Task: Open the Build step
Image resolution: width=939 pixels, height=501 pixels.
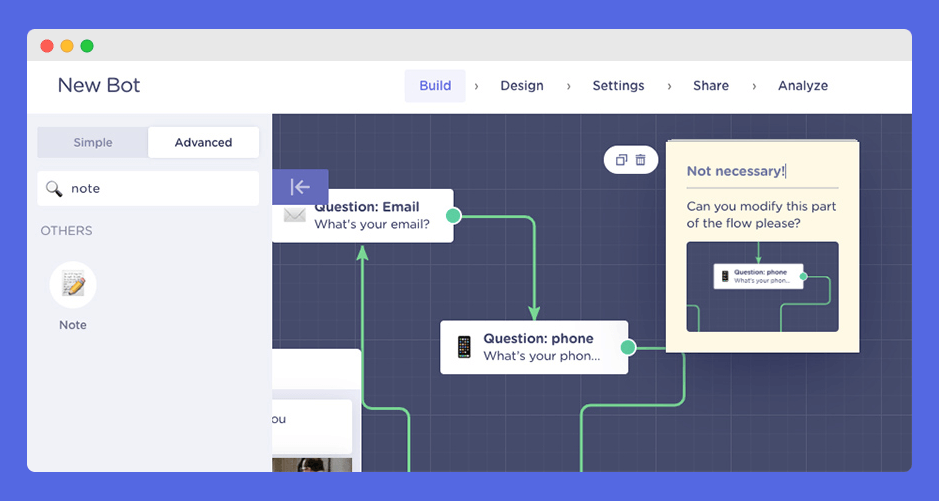Action: [435, 86]
